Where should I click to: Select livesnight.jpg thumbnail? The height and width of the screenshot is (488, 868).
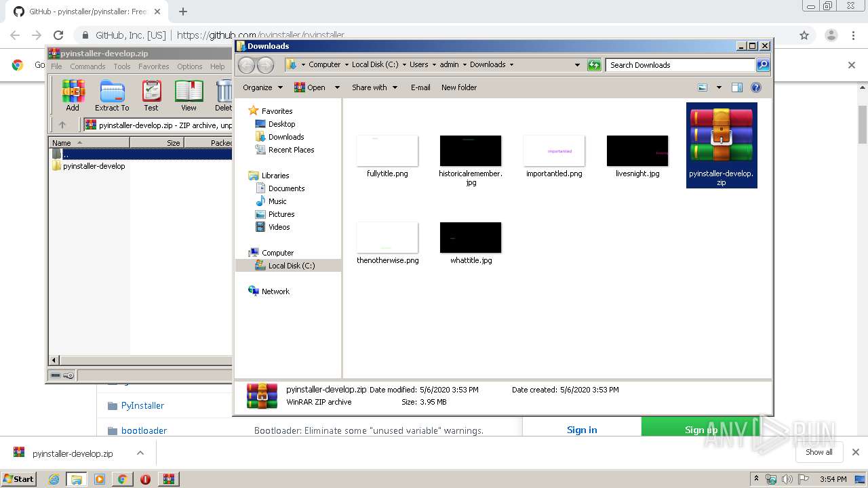(x=637, y=150)
